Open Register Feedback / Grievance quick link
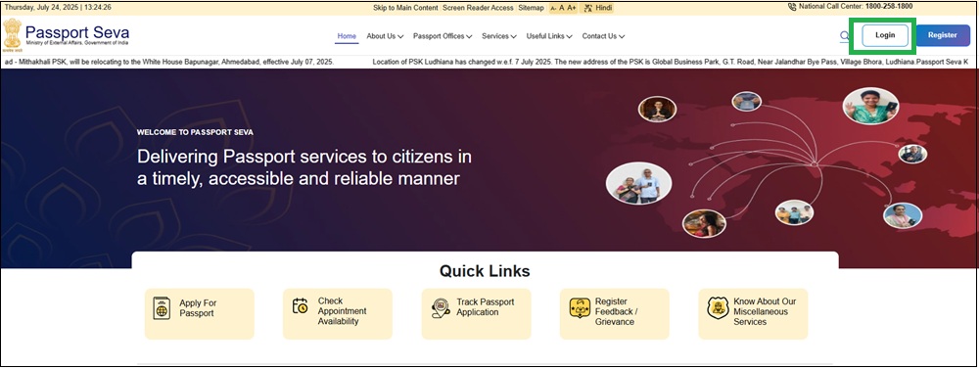Screen dimensions: 980x369 pyautogui.click(x=615, y=313)
